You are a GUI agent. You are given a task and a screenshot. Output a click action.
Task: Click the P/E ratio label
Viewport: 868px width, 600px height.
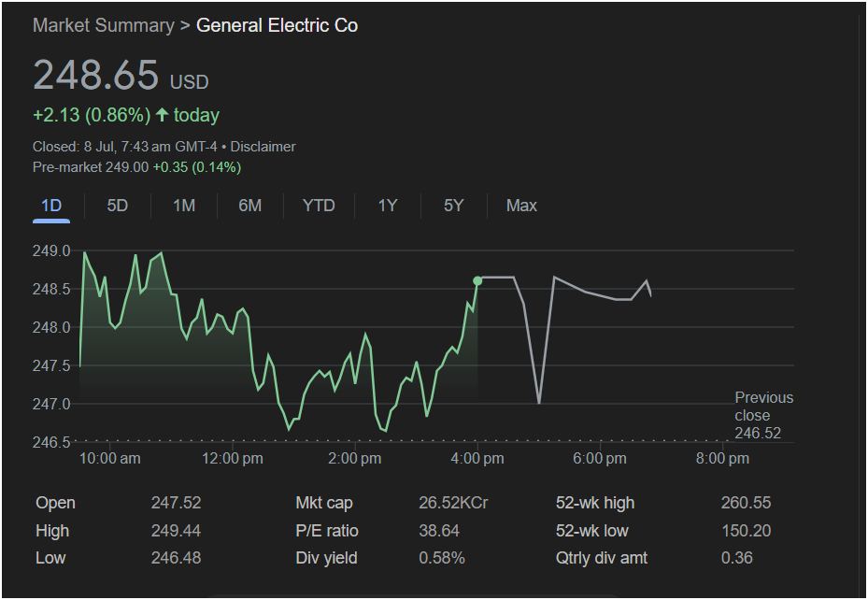coord(327,531)
